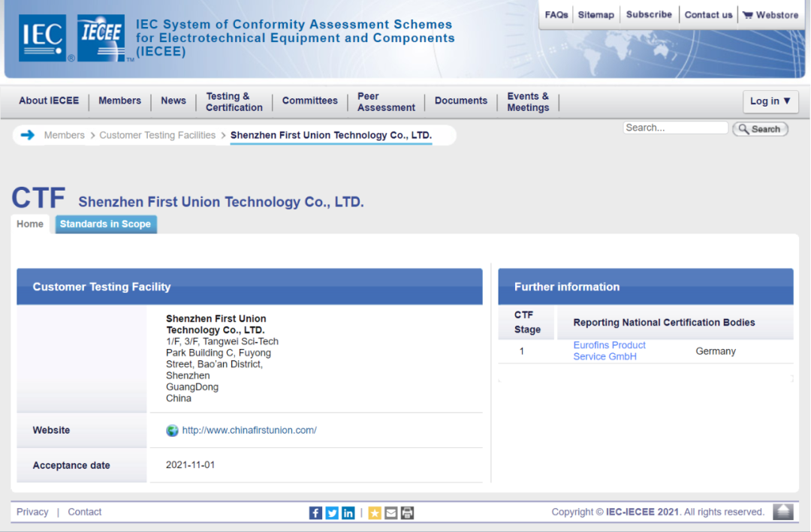This screenshot has width=811, height=532.
Task: Open the Members menu
Action: coord(119,101)
